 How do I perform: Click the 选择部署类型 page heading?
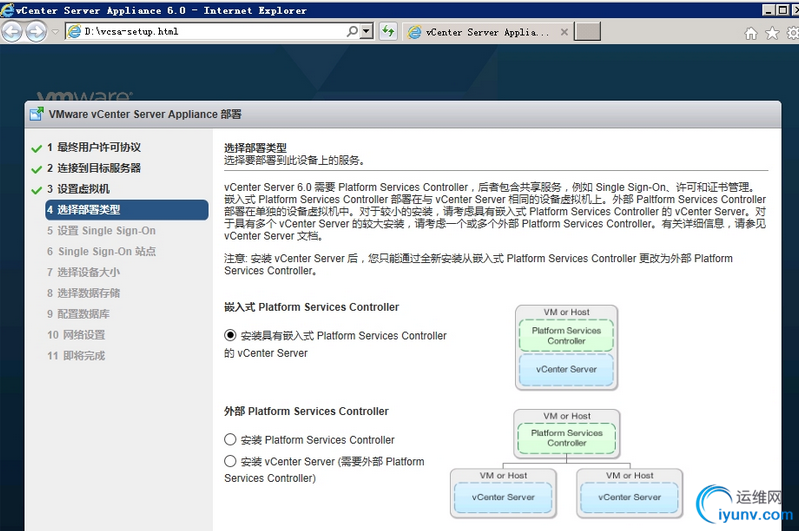(255, 148)
